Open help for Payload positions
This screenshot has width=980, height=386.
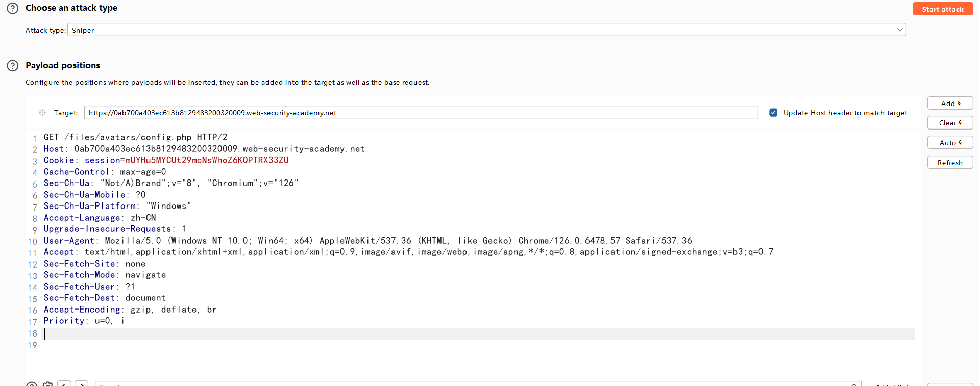pos(12,66)
